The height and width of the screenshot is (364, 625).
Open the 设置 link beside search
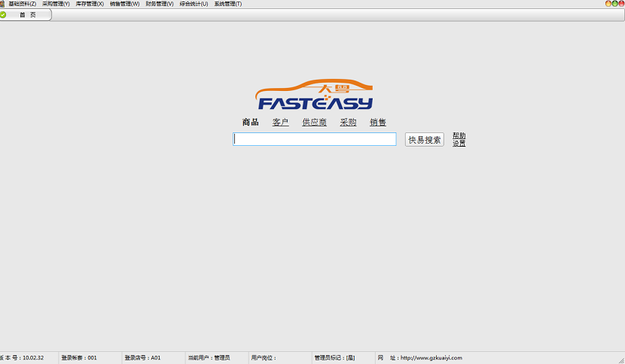tap(459, 144)
